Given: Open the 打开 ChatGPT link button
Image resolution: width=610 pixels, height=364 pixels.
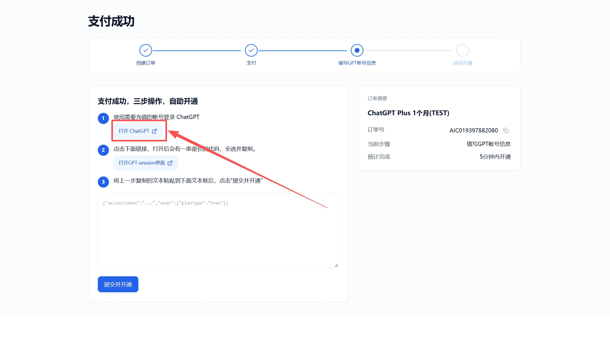Looking at the screenshot, I should coord(138,131).
